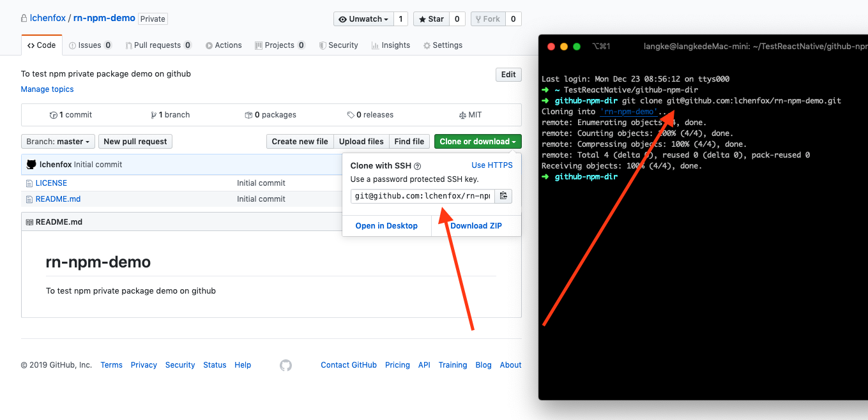Click the fork count 0
868x420 pixels.
[x=513, y=19]
